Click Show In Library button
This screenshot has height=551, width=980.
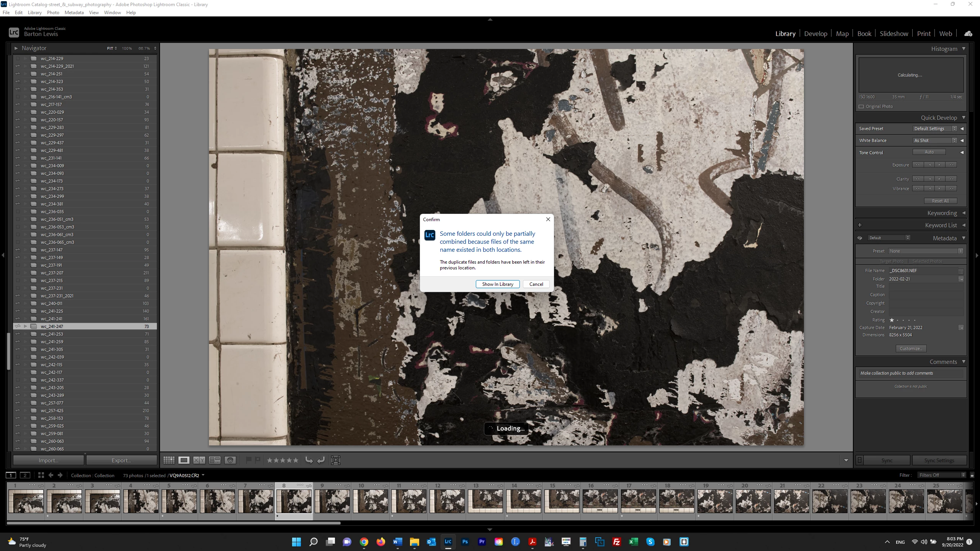point(497,284)
